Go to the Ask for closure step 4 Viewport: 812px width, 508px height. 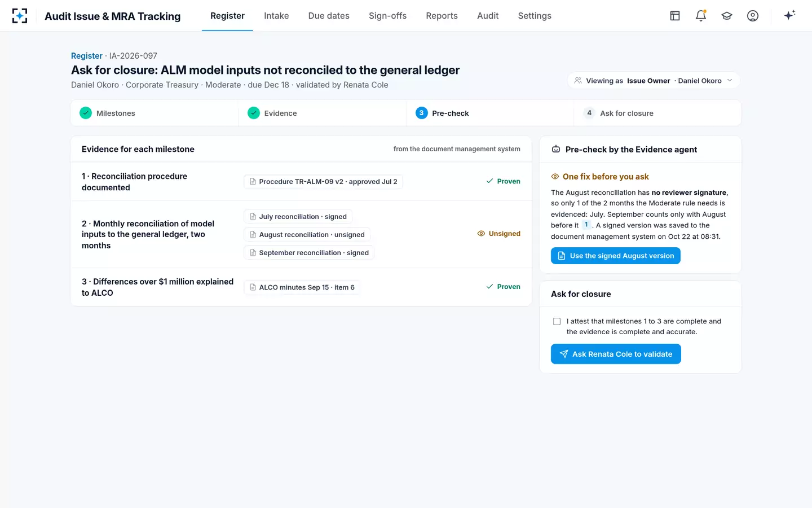pos(657,113)
